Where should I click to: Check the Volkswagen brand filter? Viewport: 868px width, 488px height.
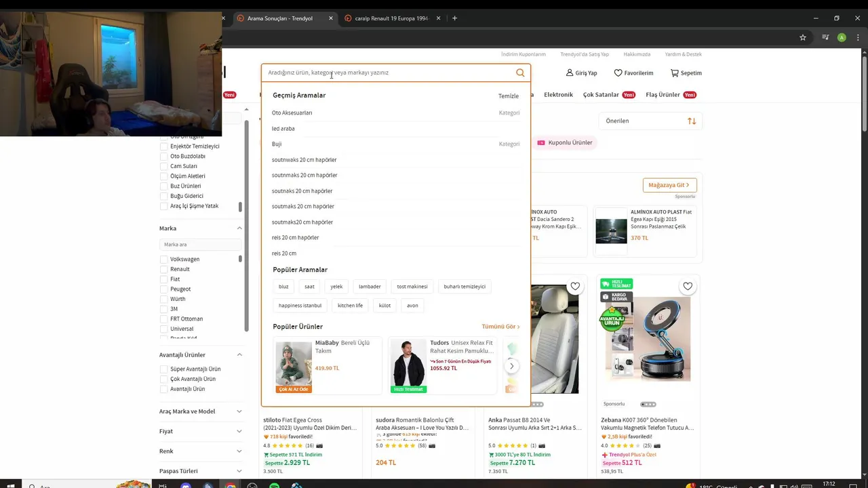click(163, 259)
